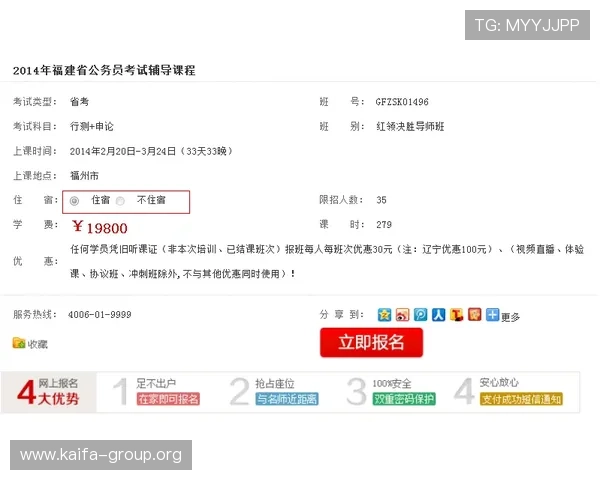Click the 与名师近距离 blue label
600x480 pixels.
pos(287,399)
